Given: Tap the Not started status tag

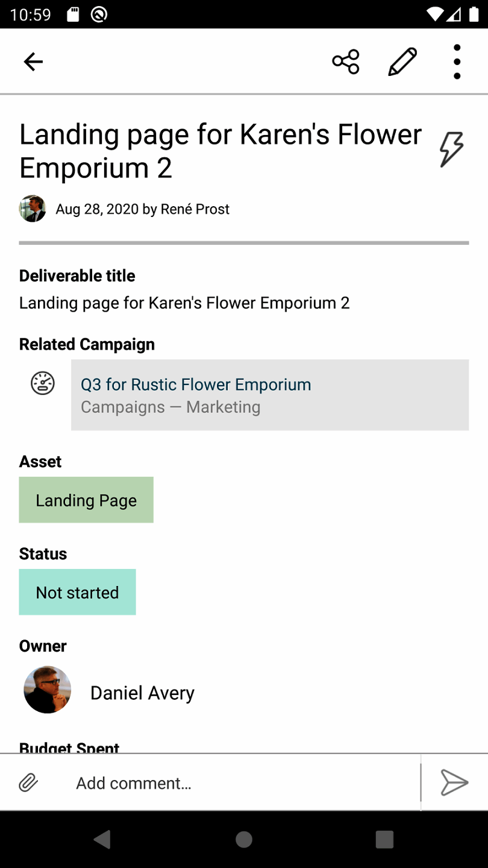Looking at the screenshot, I should (77, 593).
